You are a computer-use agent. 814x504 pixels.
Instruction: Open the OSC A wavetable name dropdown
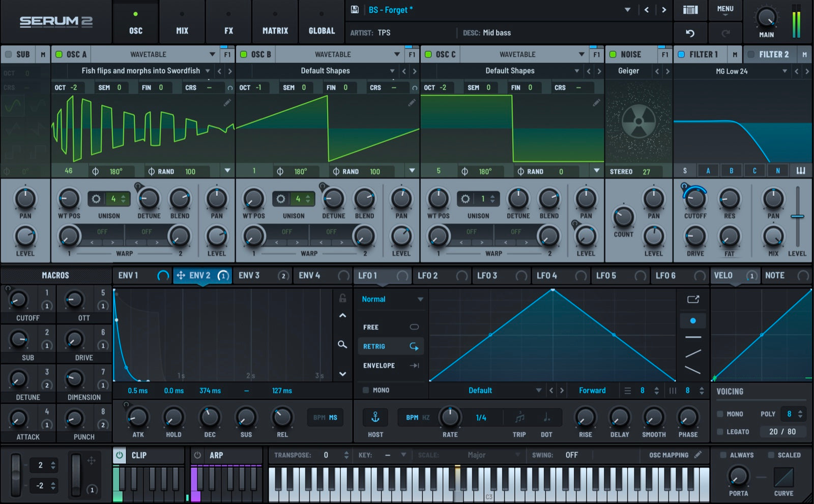(208, 71)
